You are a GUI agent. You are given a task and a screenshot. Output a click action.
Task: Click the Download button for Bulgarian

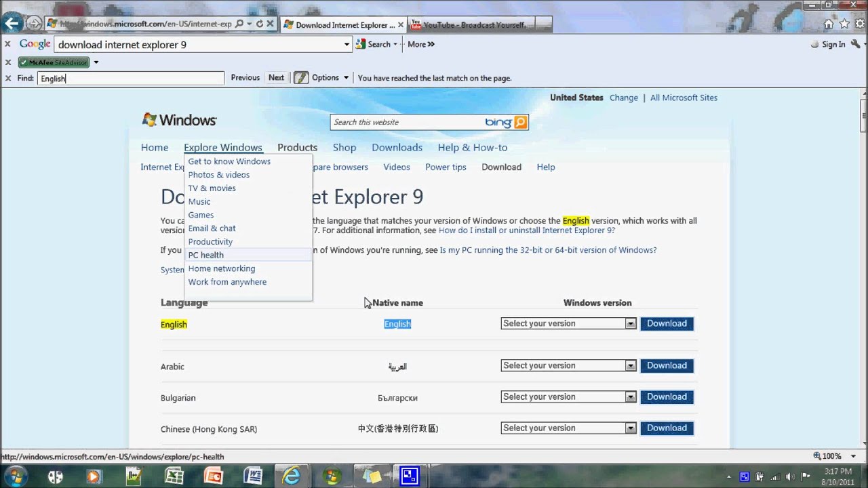(x=667, y=397)
